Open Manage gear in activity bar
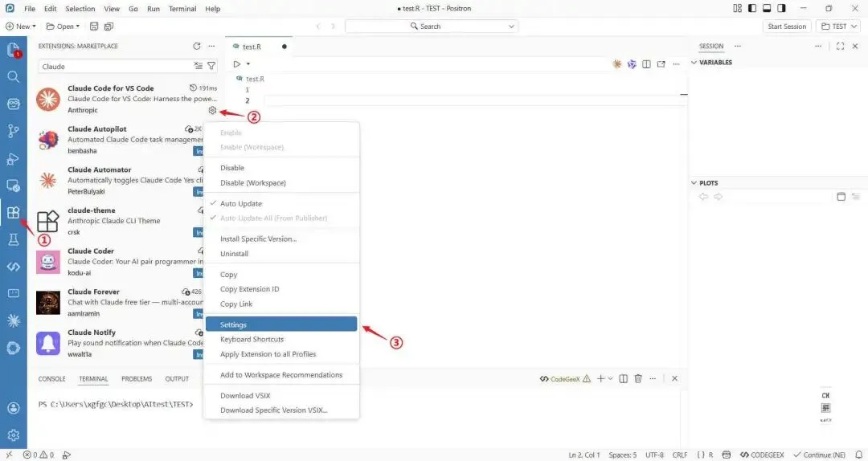This screenshot has height=461, width=868. [14, 435]
